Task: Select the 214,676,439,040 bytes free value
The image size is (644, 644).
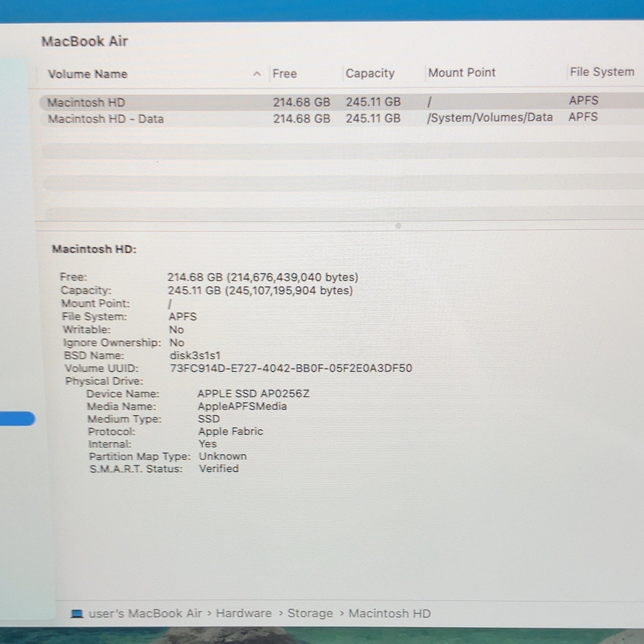Action: tap(293, 277)
